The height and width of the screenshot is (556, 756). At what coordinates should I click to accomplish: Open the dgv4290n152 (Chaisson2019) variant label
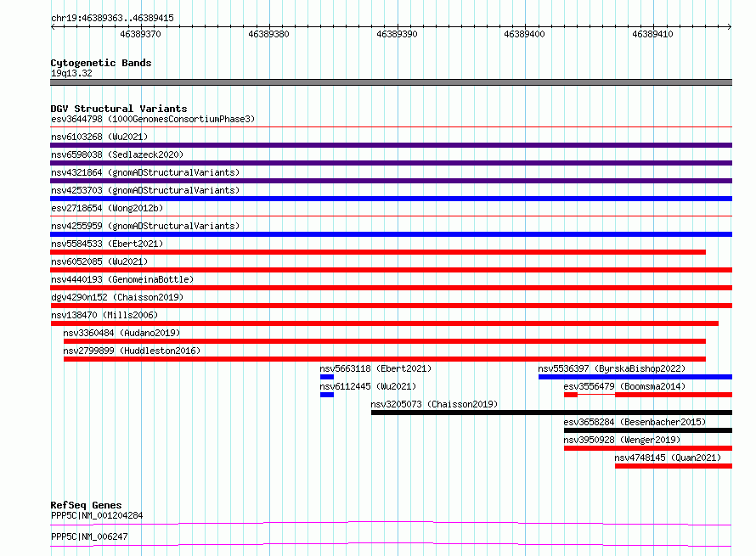point(117,297)
